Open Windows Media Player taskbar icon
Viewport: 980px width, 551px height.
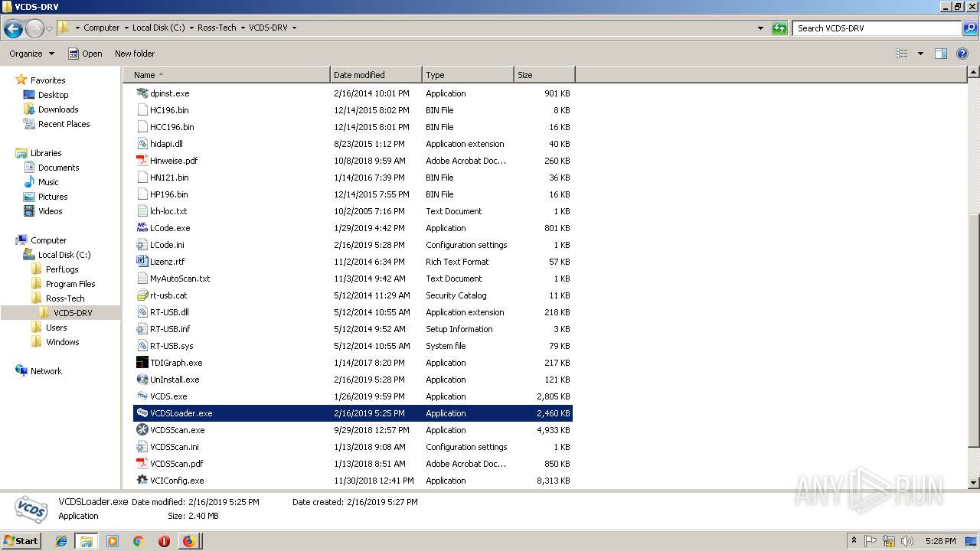point(113,541)
